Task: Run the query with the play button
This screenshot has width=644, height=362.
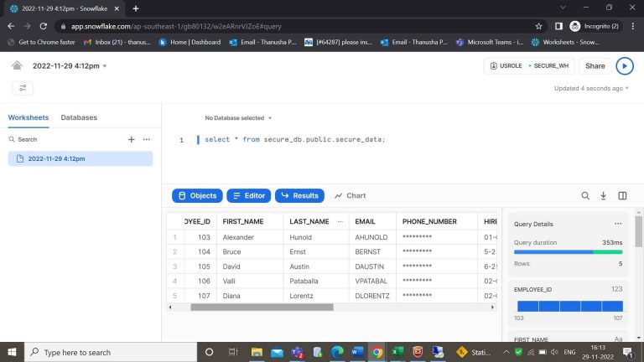Action: tap(625, 65)
